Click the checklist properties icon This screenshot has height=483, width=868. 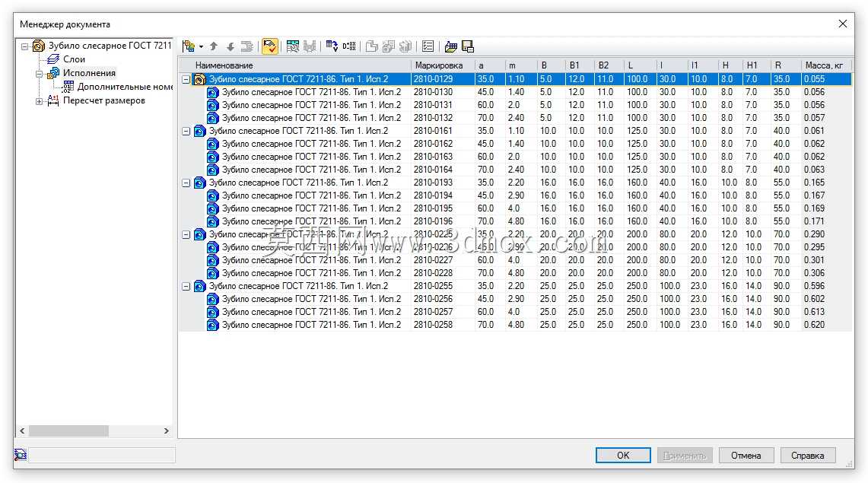[x=428, y=46]
